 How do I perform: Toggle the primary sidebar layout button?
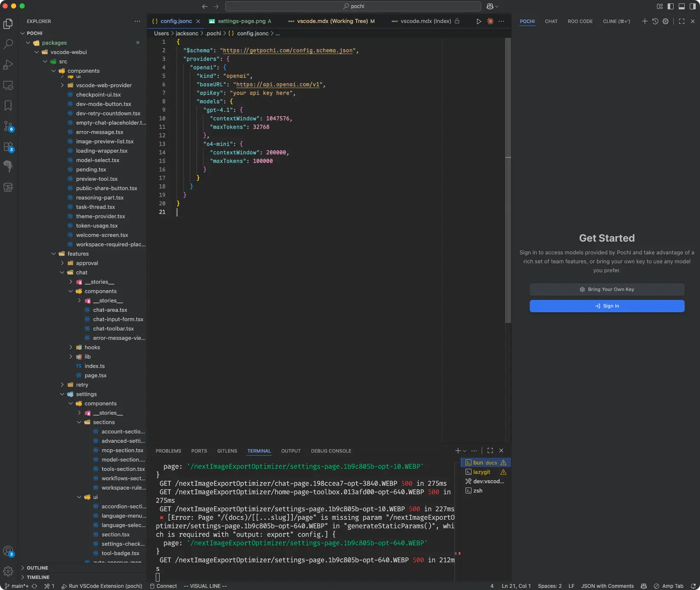(671, 6)
